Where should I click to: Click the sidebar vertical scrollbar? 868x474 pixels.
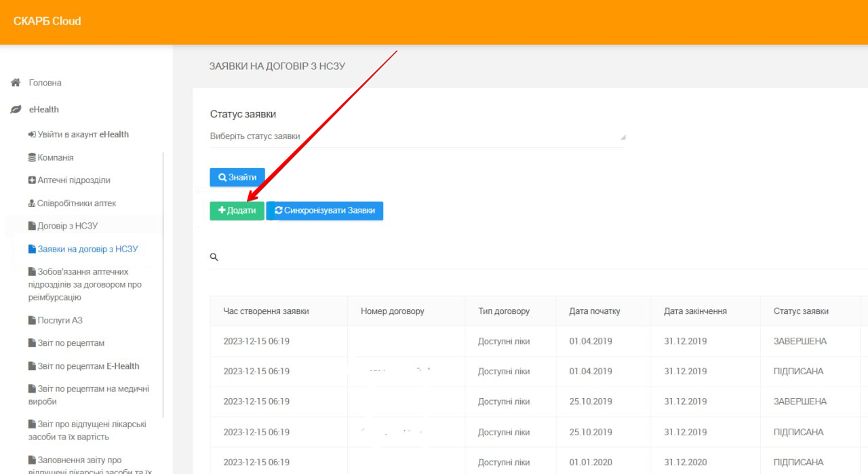(x=163, y=285)
